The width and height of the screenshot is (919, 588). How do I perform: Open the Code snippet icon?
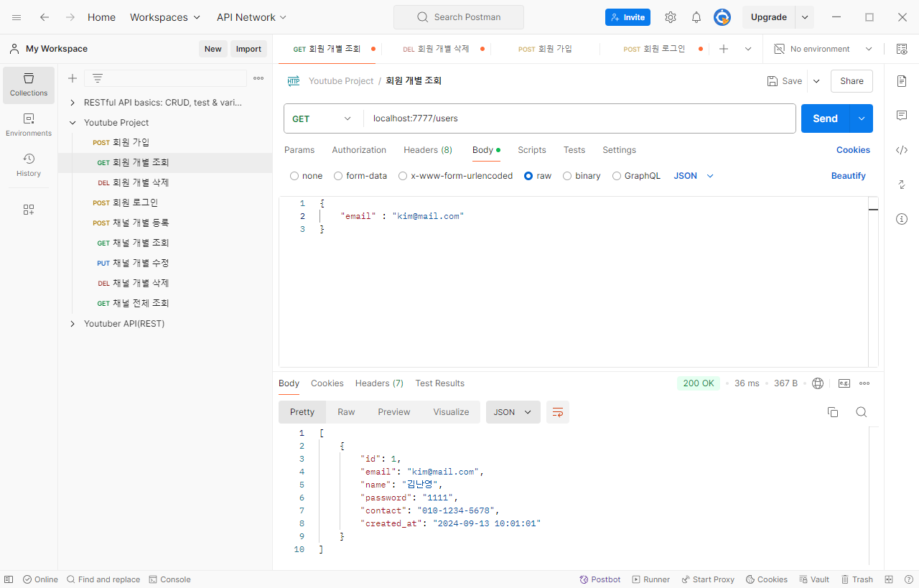click(902, 150)
